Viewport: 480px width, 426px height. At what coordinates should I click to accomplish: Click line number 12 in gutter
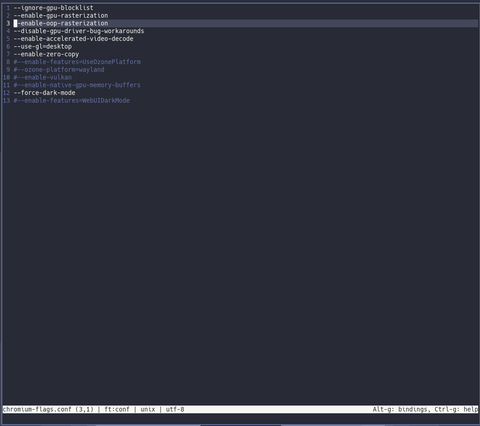6,93
